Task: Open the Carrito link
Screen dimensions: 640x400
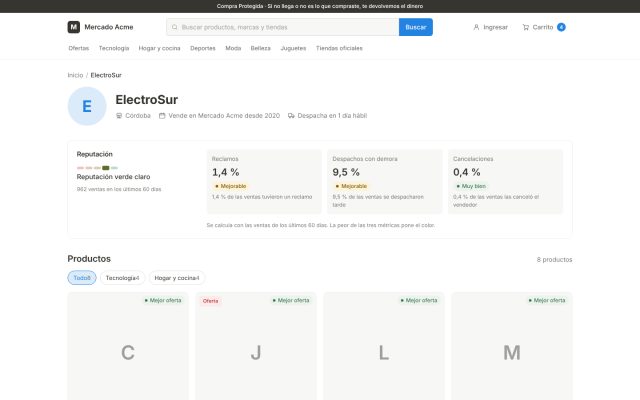Action: 544,27
